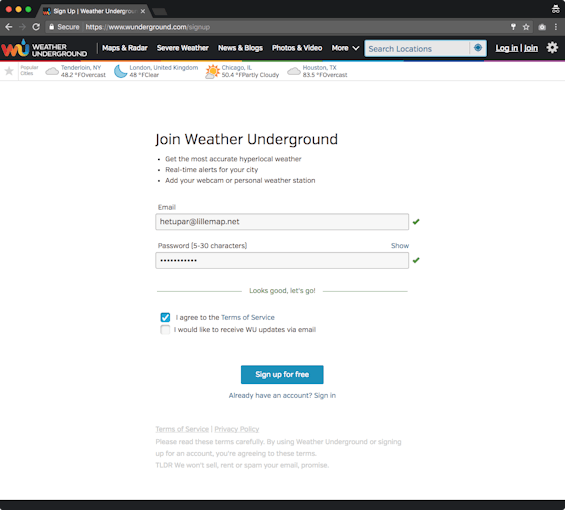Screen dimensions: 565x510
Task: Click the browser address bar URL
Action: (148, 27)
